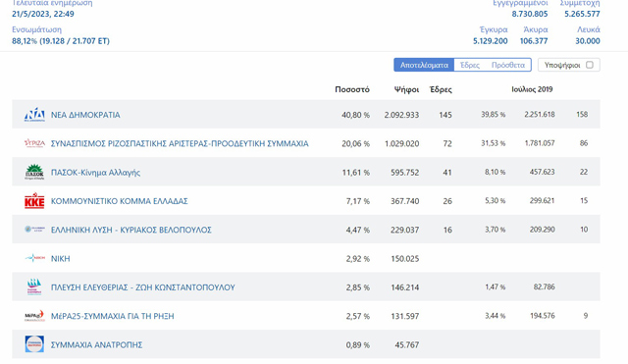Click the ΝΙΚΗ party logo
The width and height of the screenshot is (628, 364).
pyautogui.click(x=34, y=258)
